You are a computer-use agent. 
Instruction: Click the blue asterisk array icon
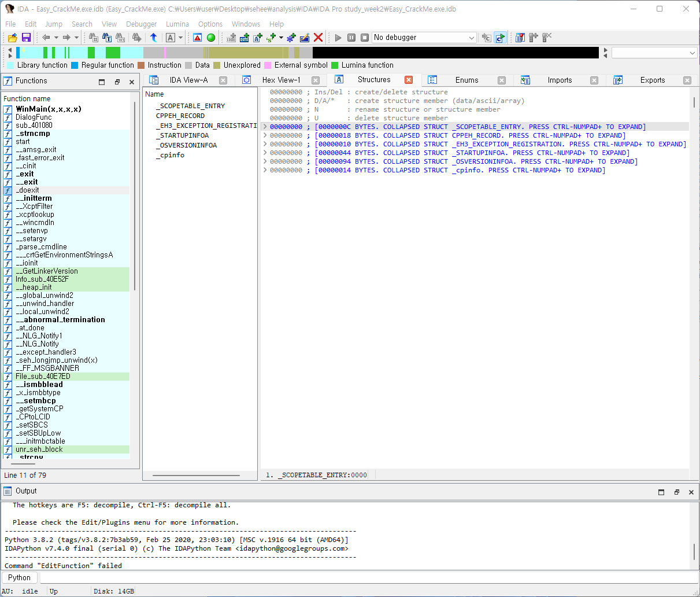click(x=291, y=38)
